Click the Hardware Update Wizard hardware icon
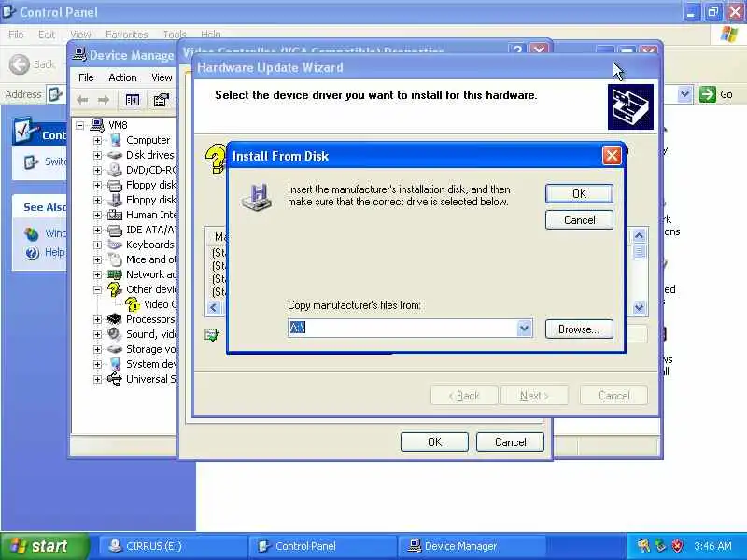 pos(630,106)
